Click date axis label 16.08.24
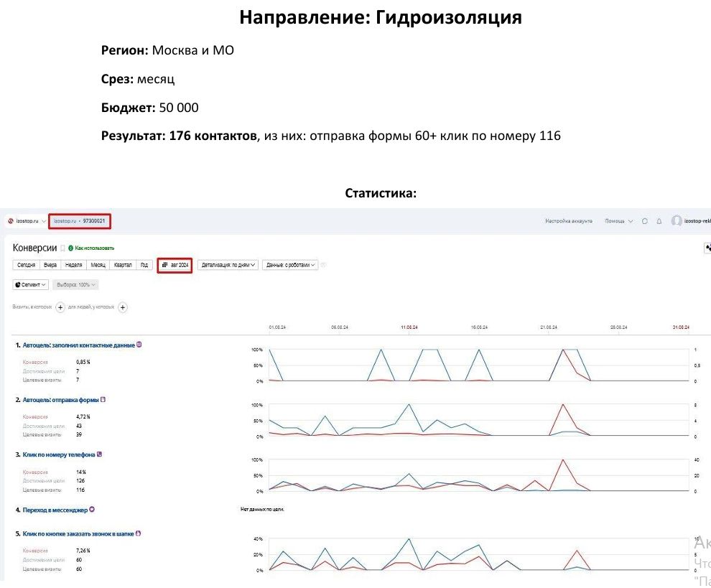Image resolution: width=711 pixels, height=588 pixels. point(479,327)
